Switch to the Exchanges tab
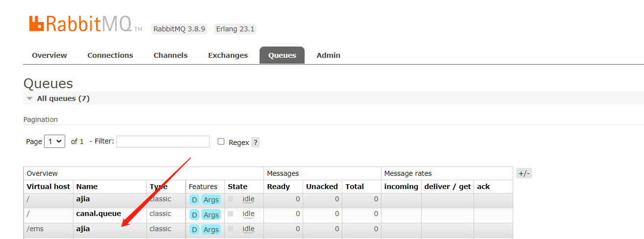The width and height of the screenshot is (644, 239). pyautogui.click(x=228, y=55)
